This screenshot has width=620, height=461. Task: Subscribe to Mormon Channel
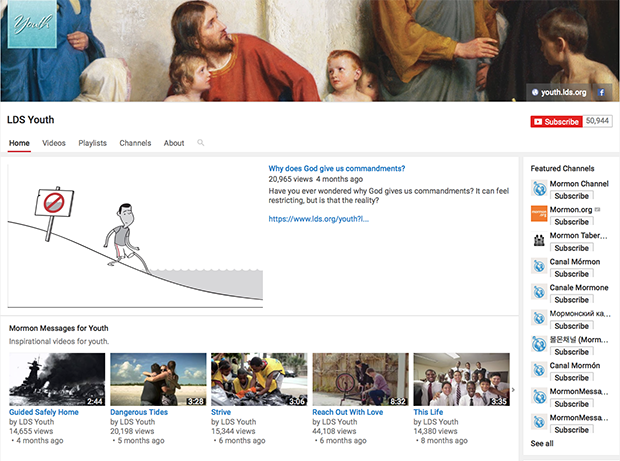click(572, 196)
